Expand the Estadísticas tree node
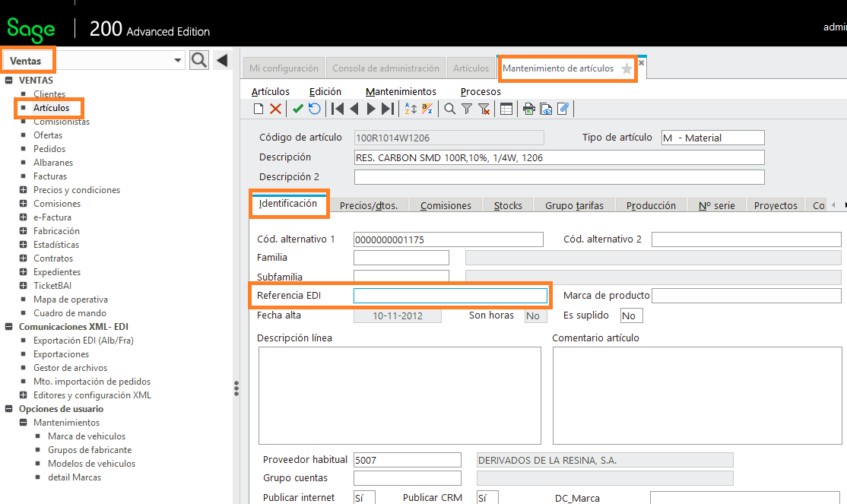 24,245
